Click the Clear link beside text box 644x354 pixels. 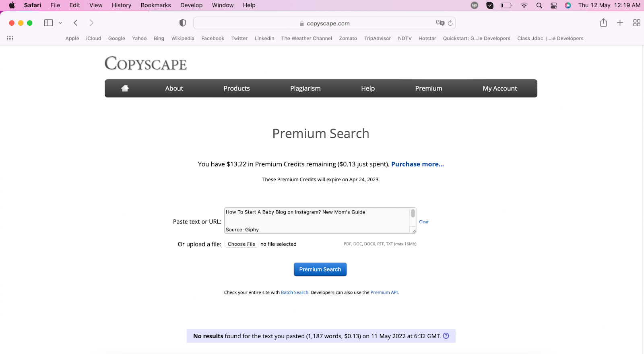[424, 222]
